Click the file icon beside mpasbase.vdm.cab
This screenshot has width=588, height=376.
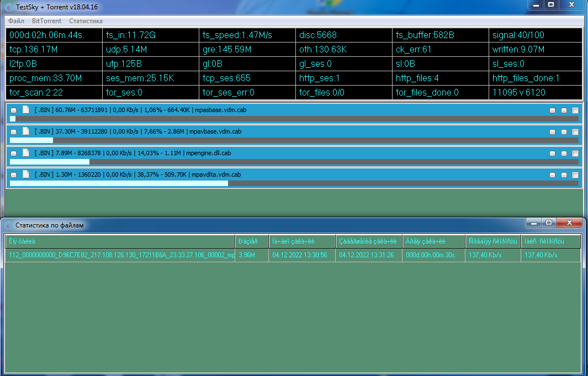(x=25, y=110)
